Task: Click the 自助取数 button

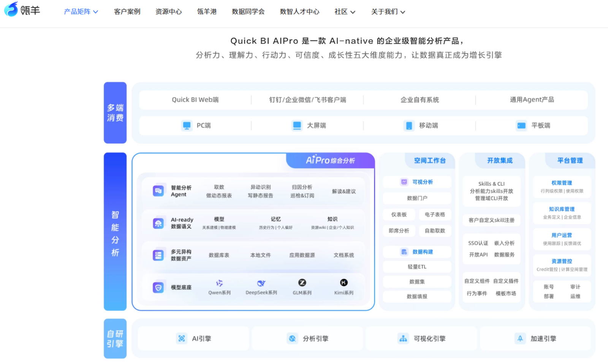Action: (435, 231)
